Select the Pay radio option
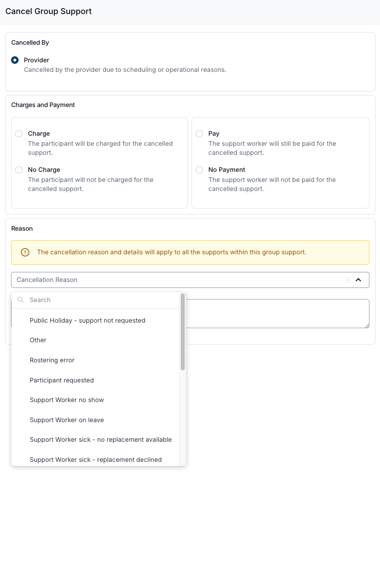The image size is (380, 588). tap(199, 134)
